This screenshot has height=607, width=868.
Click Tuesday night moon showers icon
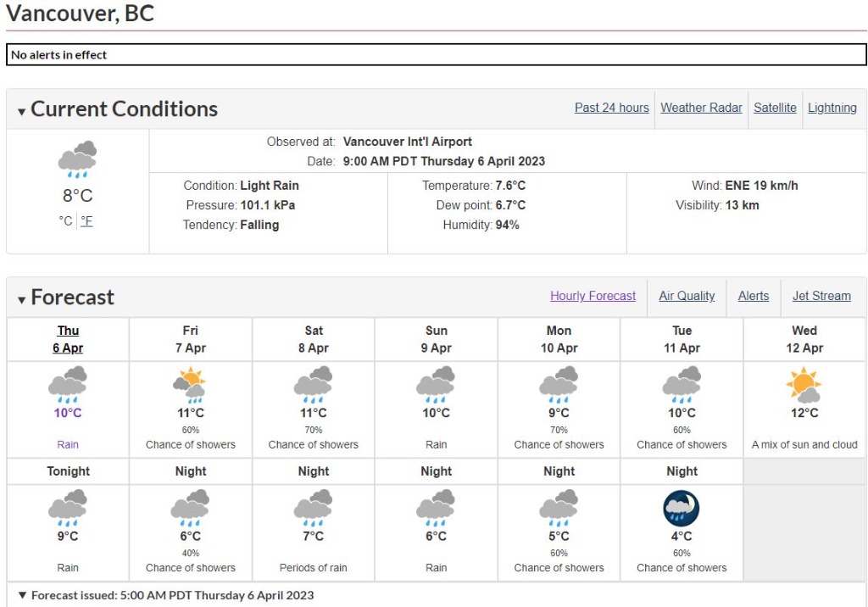click(x=682, y=508)
